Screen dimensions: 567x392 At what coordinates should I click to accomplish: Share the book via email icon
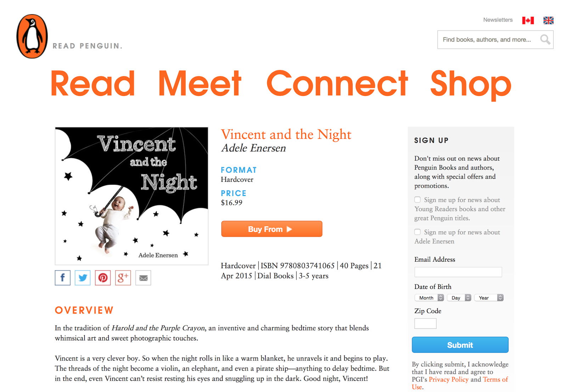click(x=143, y=278)
